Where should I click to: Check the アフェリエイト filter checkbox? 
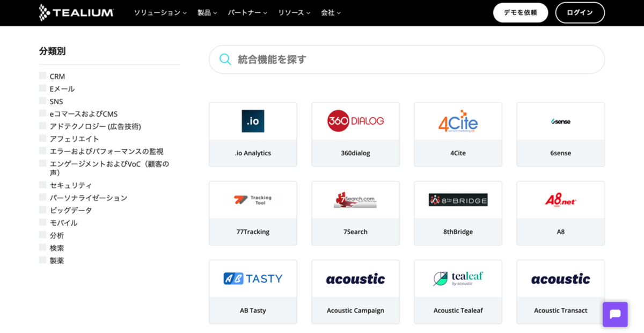coord(42,138)
